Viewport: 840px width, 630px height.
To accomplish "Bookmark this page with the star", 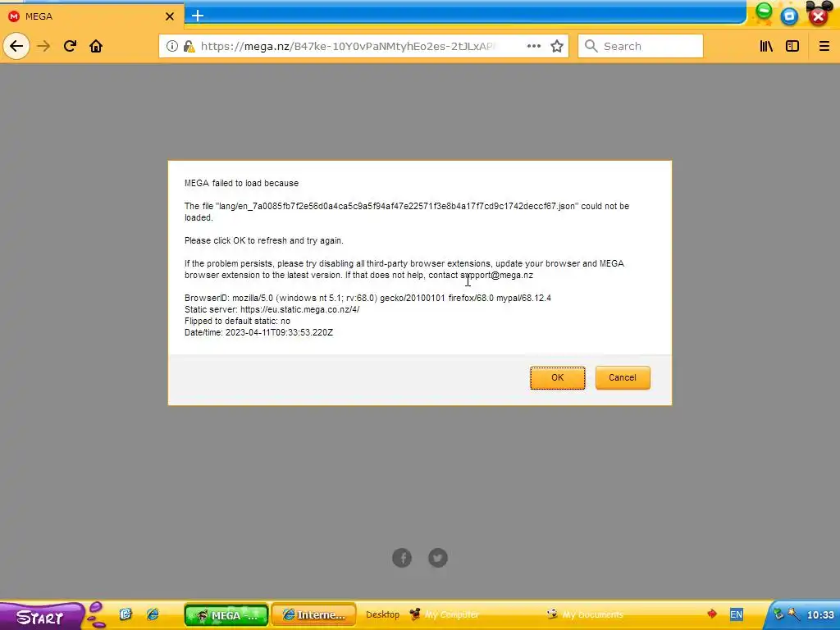I will [557, 46].
